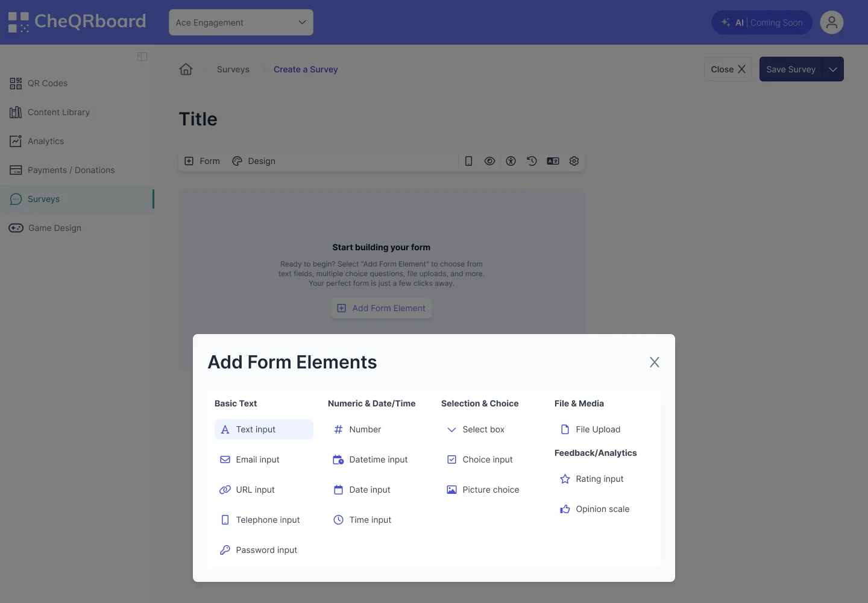Open QR Codes in sidebar
This screenshot has height=603, width=868.
click(77, 83)
